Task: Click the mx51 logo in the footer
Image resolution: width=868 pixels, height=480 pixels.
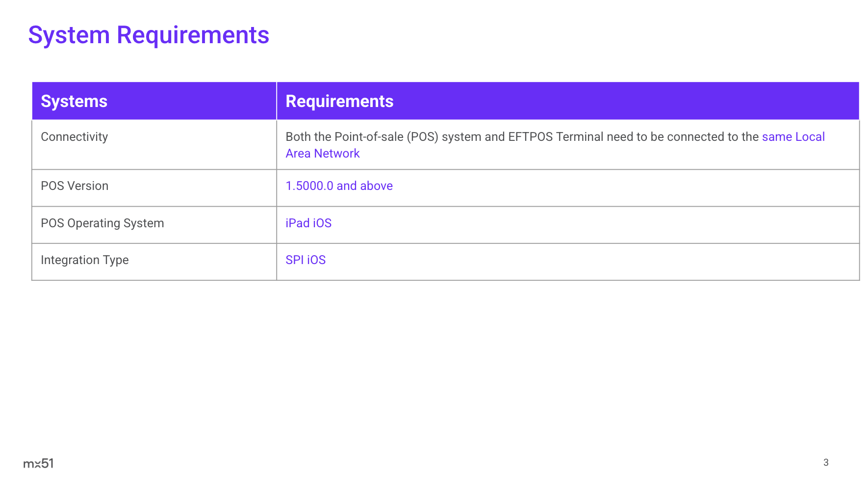Action: click(x=38, y=463)
